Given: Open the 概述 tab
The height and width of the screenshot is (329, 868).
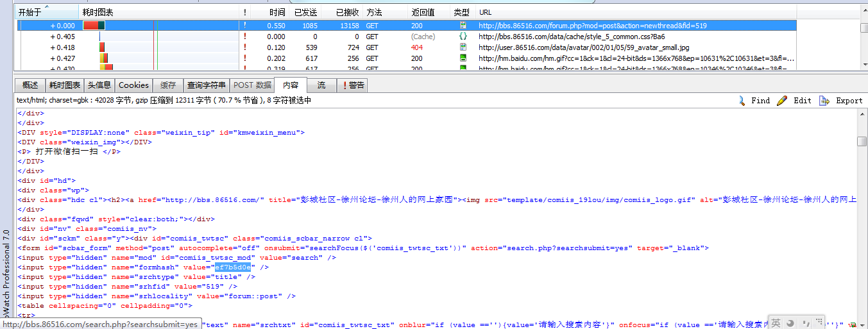Looking at the screenshot, I should point(30,85).
